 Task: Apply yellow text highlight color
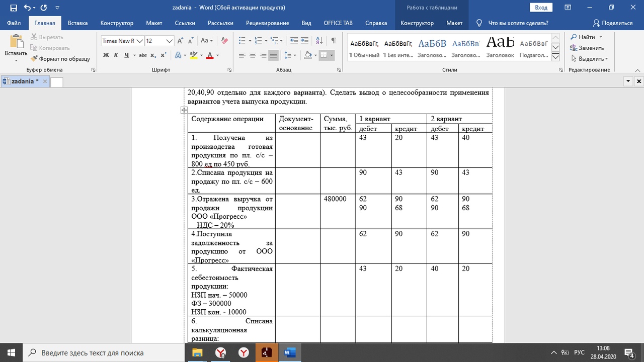(x=194, y=55)
